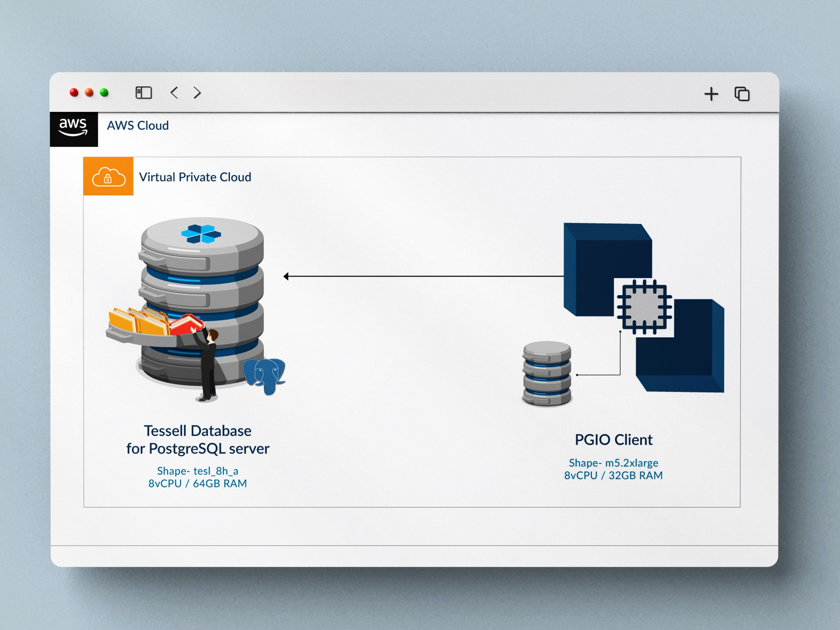The width and height of the screenshot is (840, 630).
Task: Click 'Tessell Database for PostgreSQL server' title
Action: pyautogui.click(x=198, y=440)
